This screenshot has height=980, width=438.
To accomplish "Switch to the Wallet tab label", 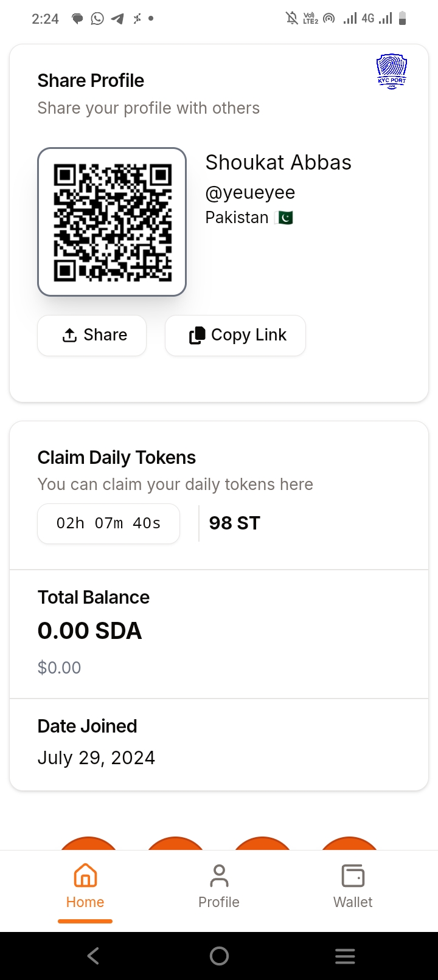I will 353,902.
